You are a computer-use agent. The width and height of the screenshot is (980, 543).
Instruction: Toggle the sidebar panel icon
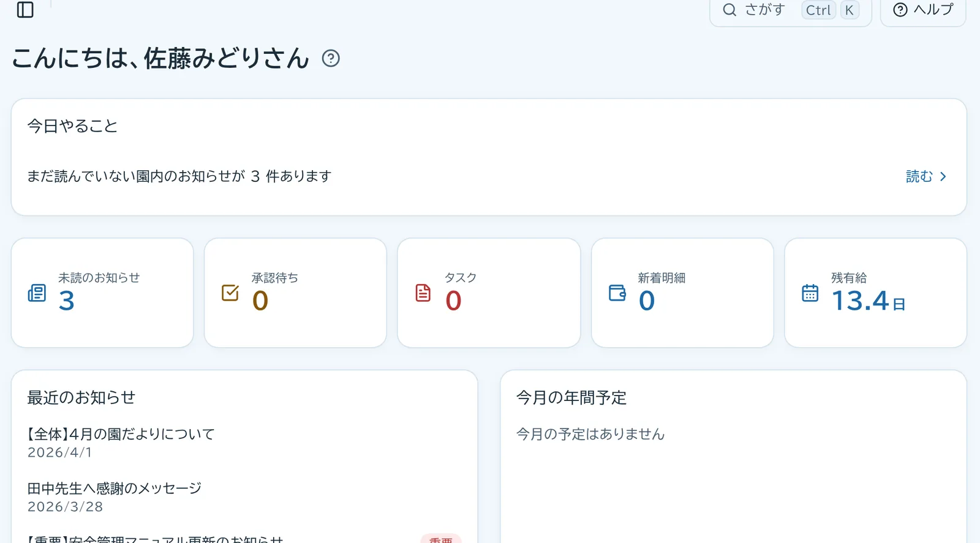[25, 10]
